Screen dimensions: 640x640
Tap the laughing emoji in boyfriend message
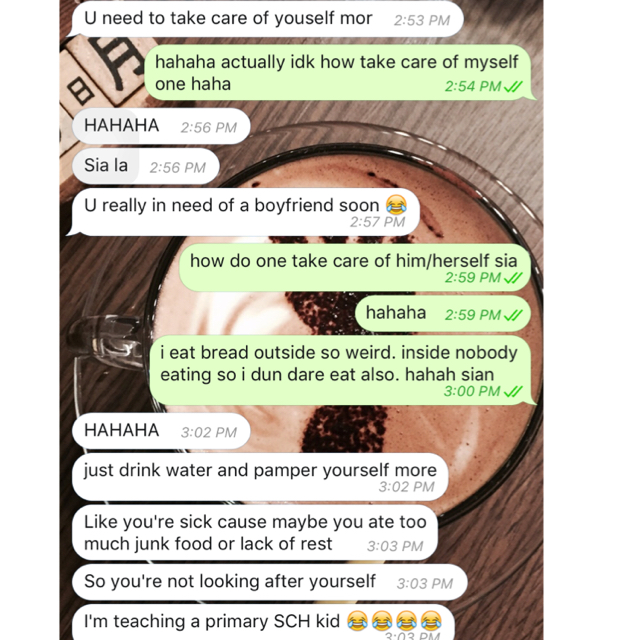click(x=396, y=205)
